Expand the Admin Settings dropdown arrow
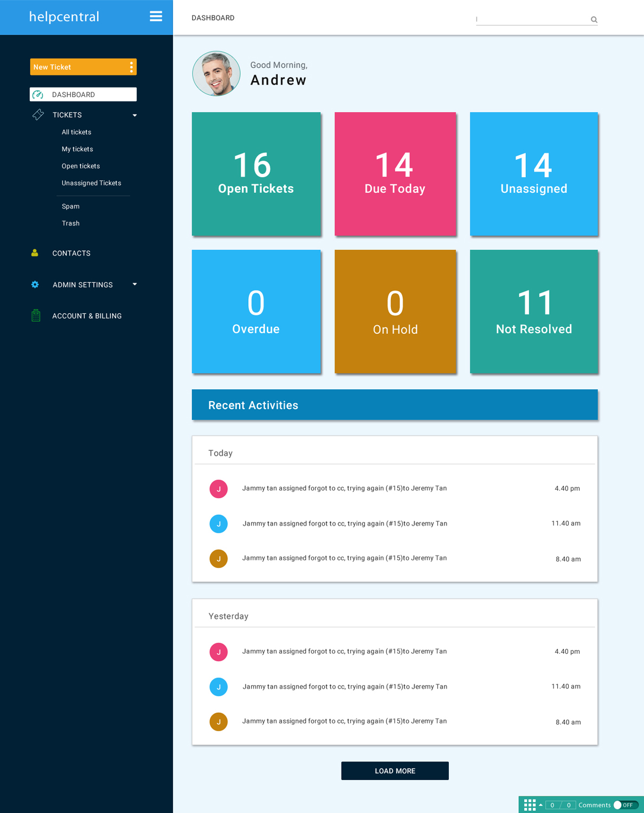The width and height of the screenshot is (644, 813). [134, 284]
